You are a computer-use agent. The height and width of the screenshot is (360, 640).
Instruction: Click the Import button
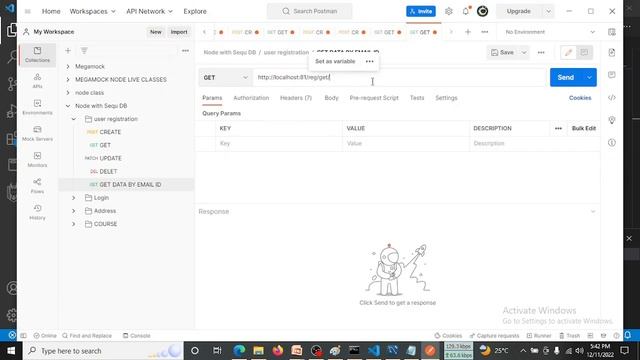179,32
